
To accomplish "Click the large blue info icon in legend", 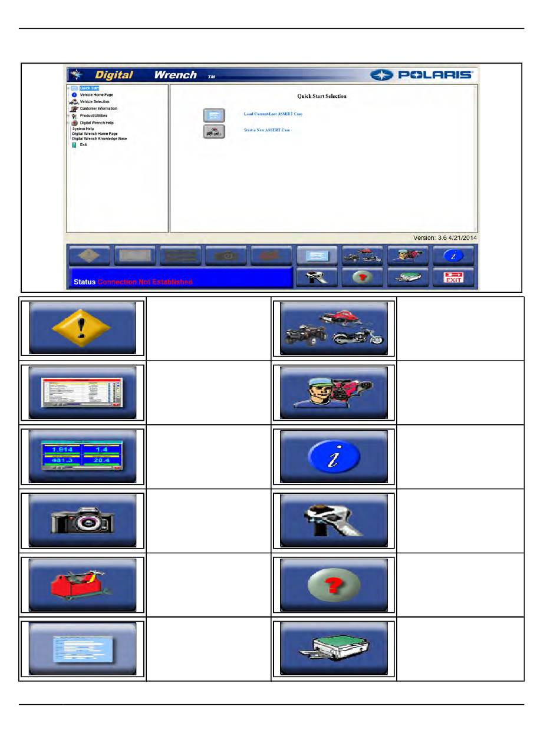I will (334, 457).
